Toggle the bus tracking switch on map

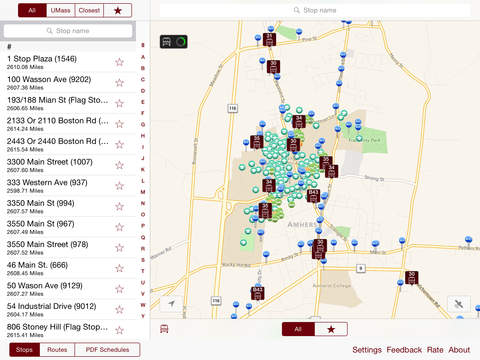click(x=173, y=42)
